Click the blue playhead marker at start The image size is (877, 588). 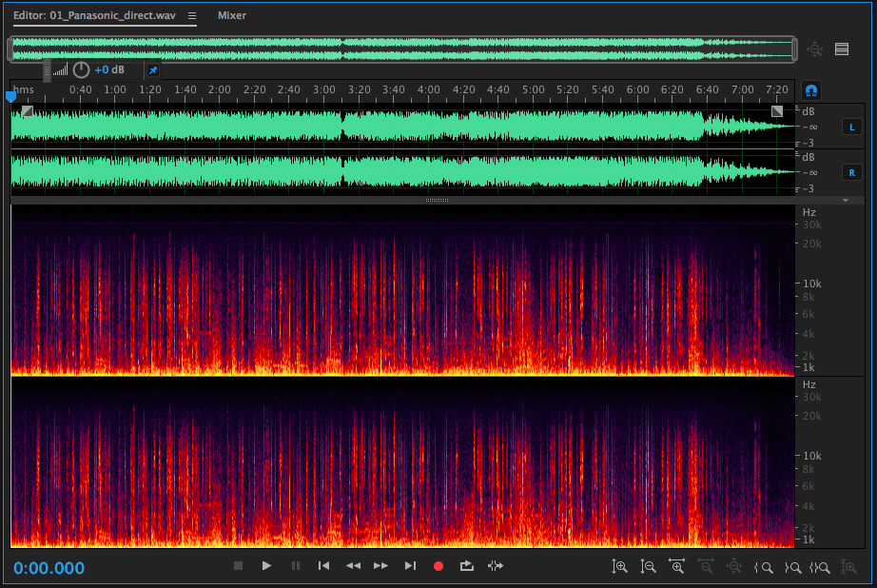(x=10, y=96)
